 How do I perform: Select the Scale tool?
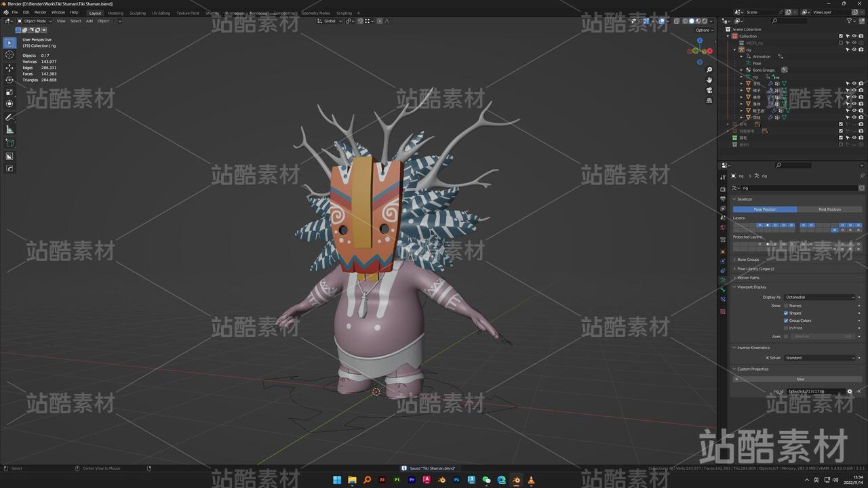coord(9,91)
